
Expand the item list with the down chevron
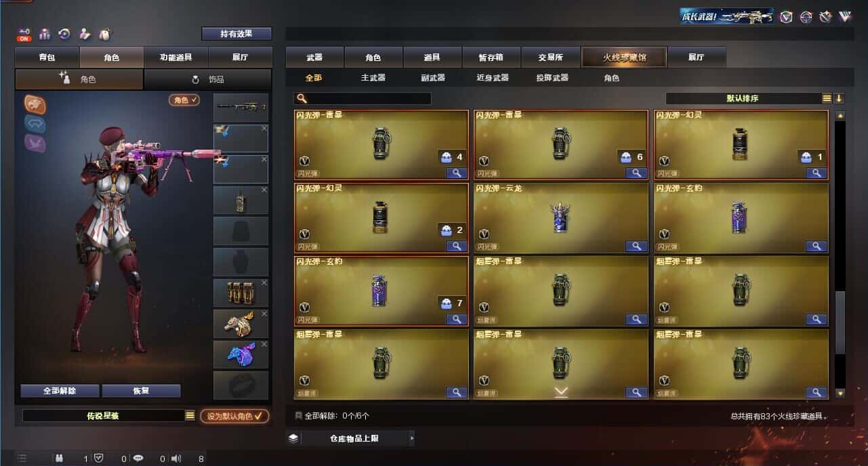point(560,392)
